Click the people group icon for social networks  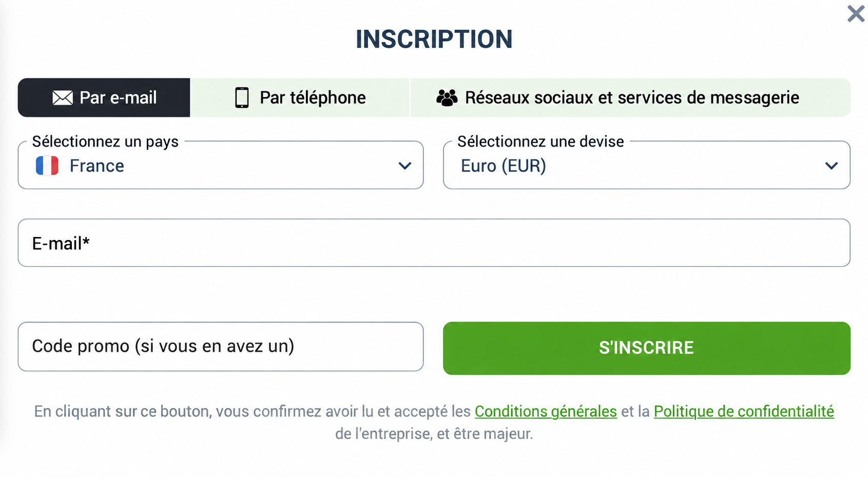pos(447,97)
